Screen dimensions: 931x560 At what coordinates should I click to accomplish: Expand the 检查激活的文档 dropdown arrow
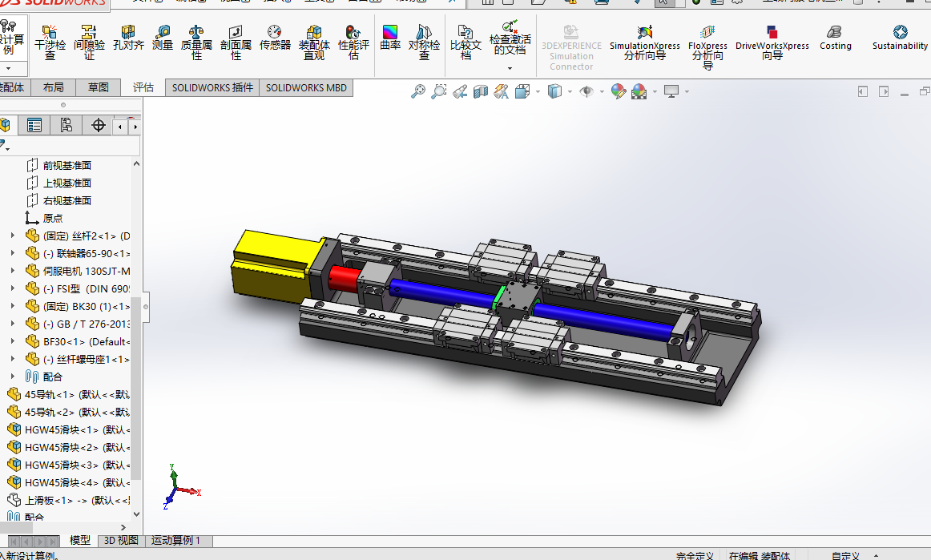510,68
